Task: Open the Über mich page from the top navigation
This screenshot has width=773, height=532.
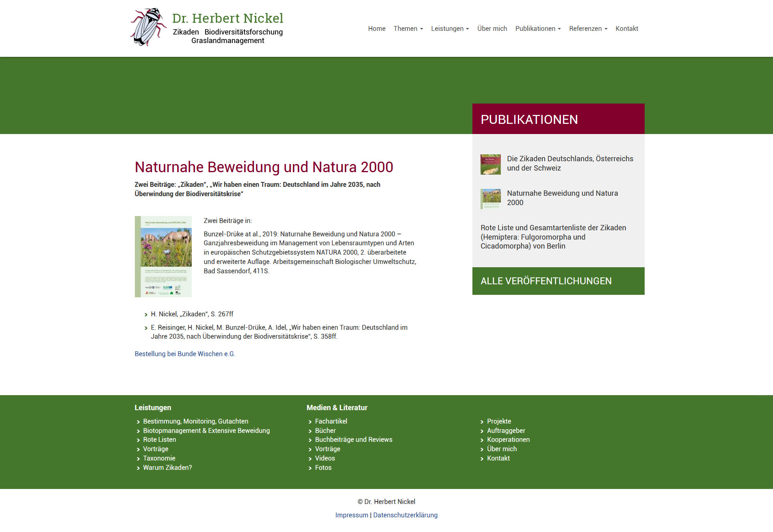Action: (492, 28)
